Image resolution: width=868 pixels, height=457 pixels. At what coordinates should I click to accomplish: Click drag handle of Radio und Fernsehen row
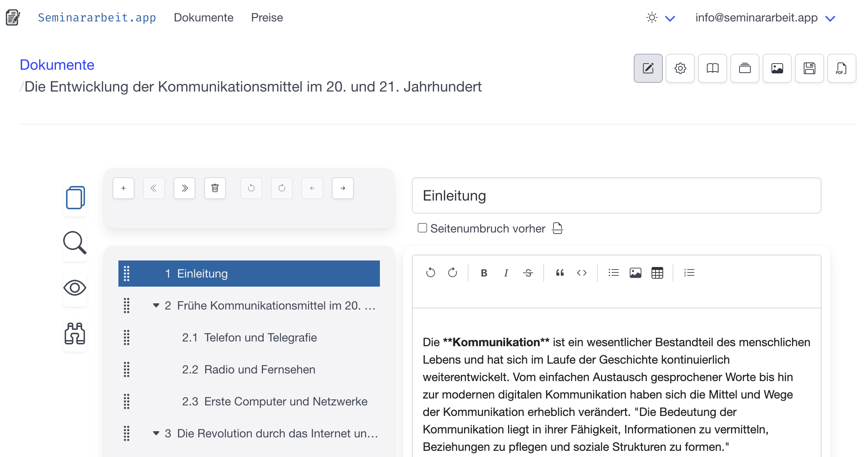(126, 369)
